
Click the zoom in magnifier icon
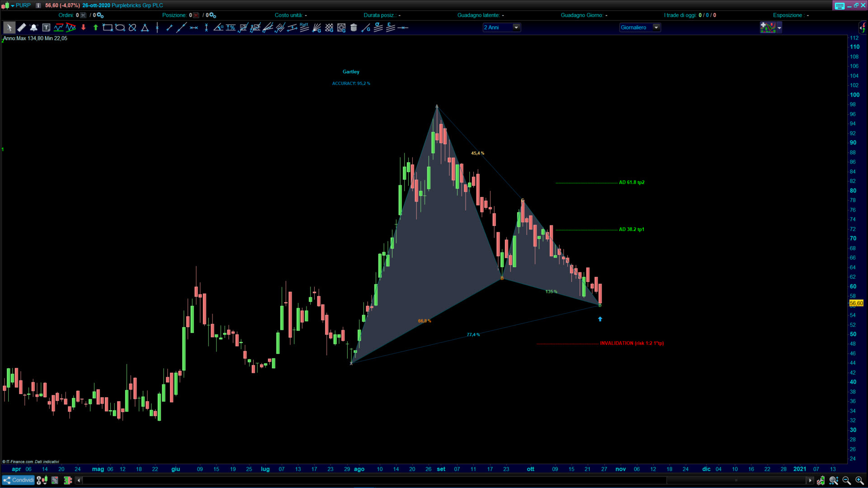click(859, 480)
